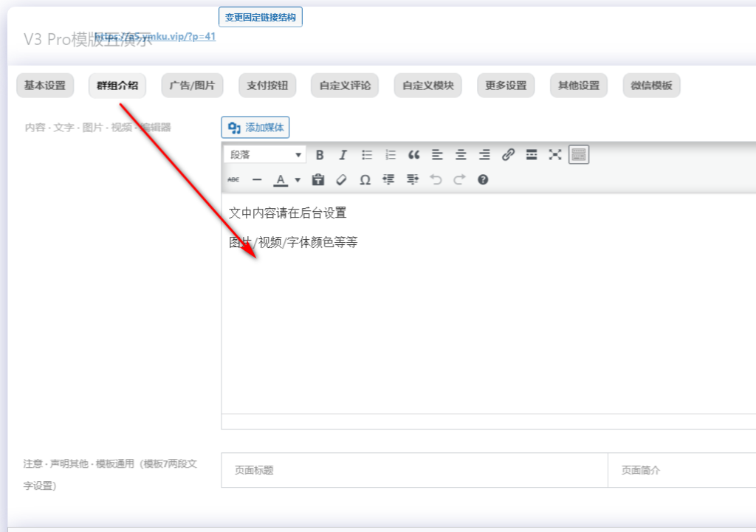Open the 支付按钮 tab
Image resolution: width=756 pixels, height=532 pixels.
click(267, 86)
